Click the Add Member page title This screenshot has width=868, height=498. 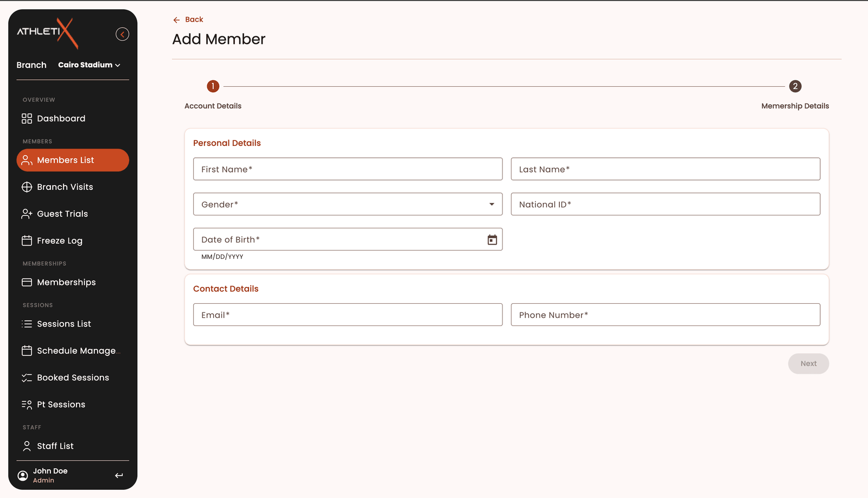click(x=219, y=39)
